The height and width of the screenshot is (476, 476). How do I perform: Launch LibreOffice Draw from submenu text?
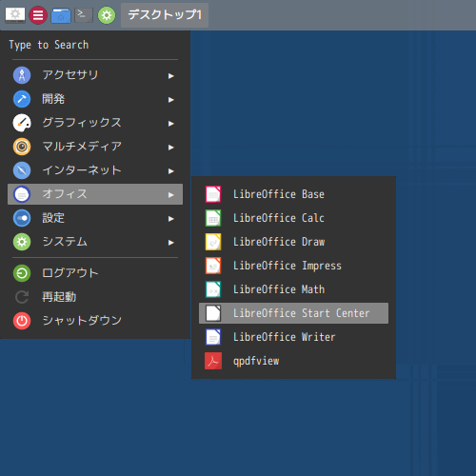(x=279, y=242)
